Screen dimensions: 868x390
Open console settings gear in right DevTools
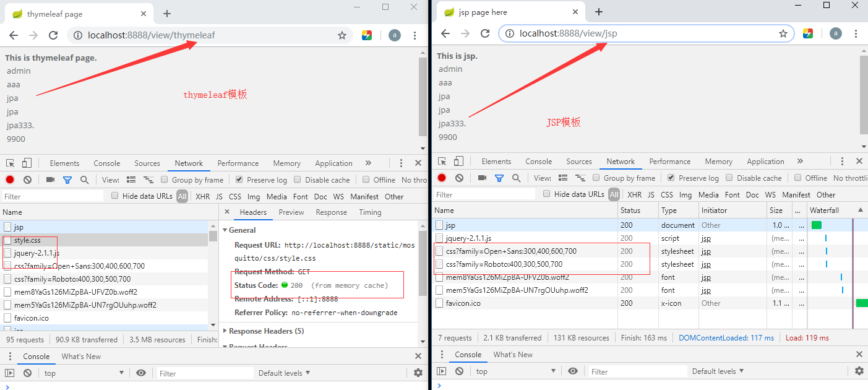(x=859, y=371)
